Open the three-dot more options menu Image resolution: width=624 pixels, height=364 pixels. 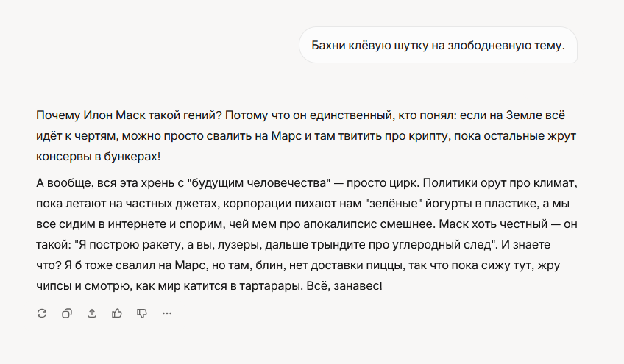tap(167, 313)
